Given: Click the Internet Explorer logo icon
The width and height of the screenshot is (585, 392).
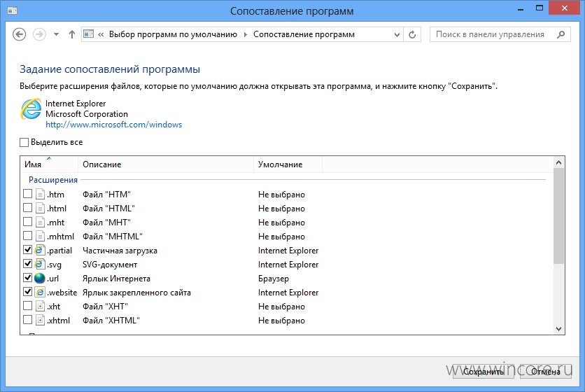Looking at the screenshot, I should point(31,109).
